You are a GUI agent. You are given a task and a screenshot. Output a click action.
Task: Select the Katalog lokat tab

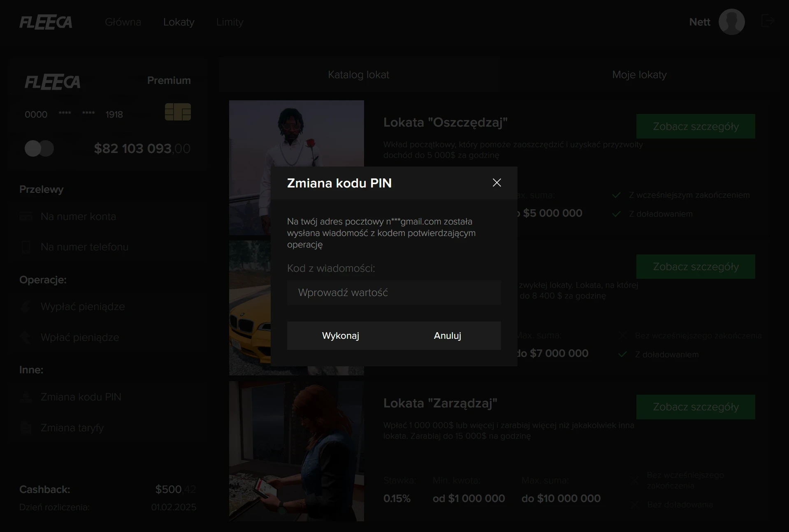pos(358,75)
